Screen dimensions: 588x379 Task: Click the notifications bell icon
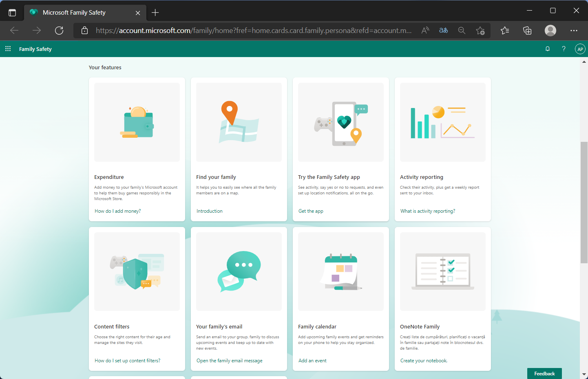[548, 49]
